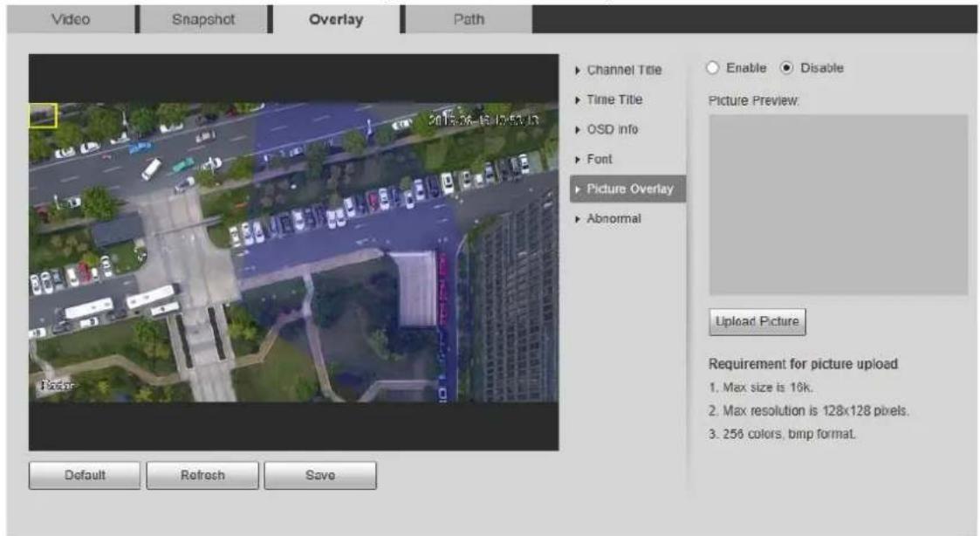Click the '256 colors, bmp format.' line
The image size is (980, 536).
click(782, 434)
